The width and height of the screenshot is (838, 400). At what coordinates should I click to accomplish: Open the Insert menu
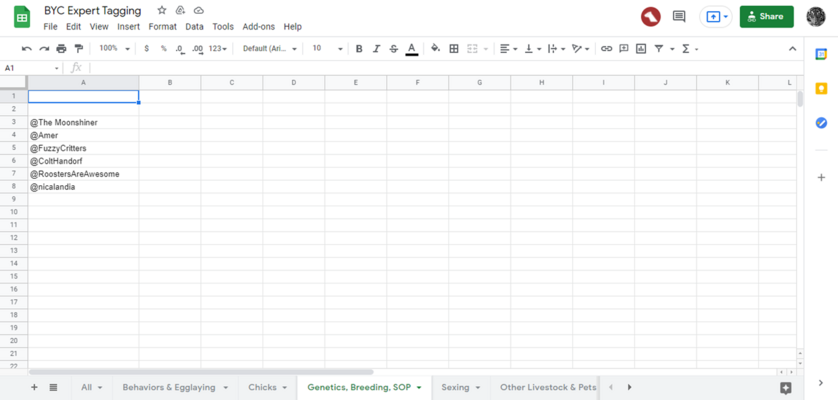[128, 27]
